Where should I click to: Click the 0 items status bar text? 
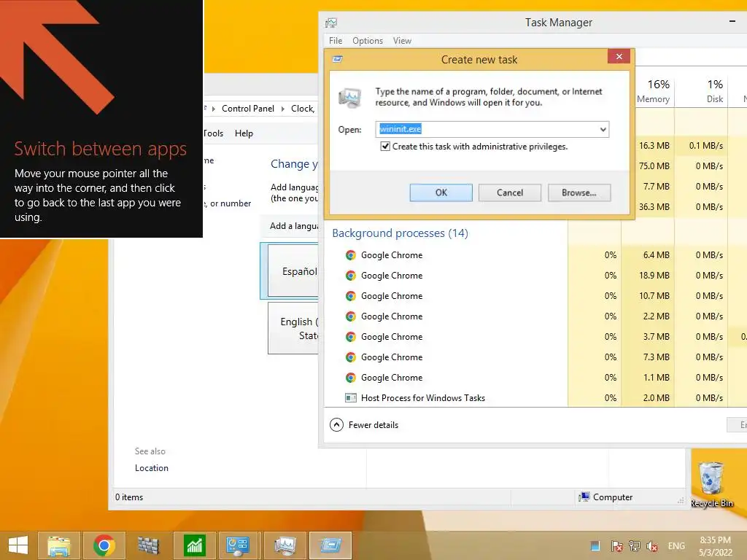pyautogui.click(x=128, y=497)
